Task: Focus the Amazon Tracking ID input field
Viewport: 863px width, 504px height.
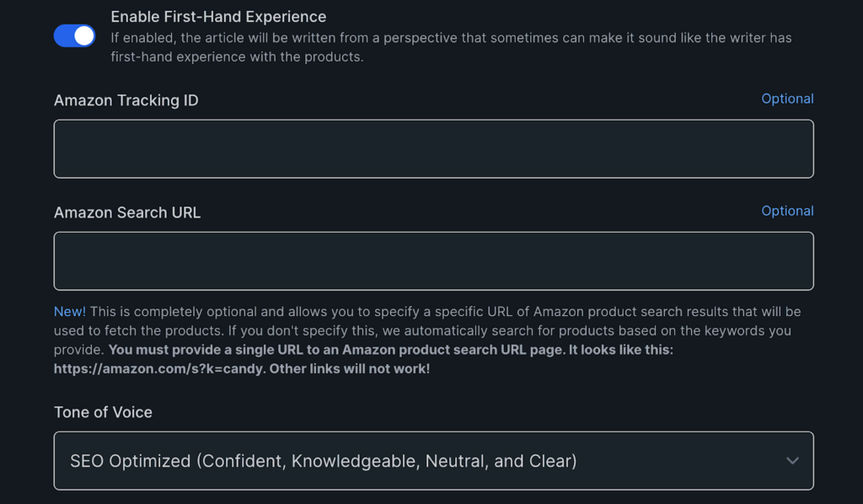Action: click(x=433, y=148)
